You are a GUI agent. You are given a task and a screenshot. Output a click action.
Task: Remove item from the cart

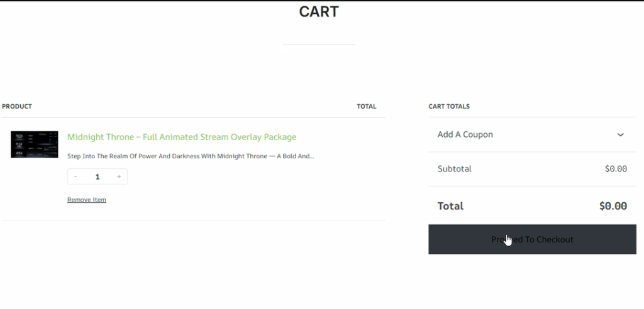coord(87,200)
